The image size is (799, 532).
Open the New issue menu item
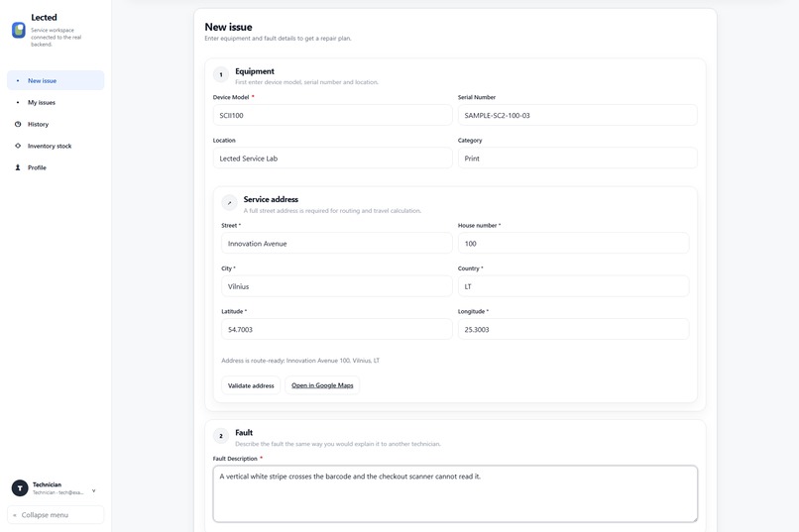(56, 80)
